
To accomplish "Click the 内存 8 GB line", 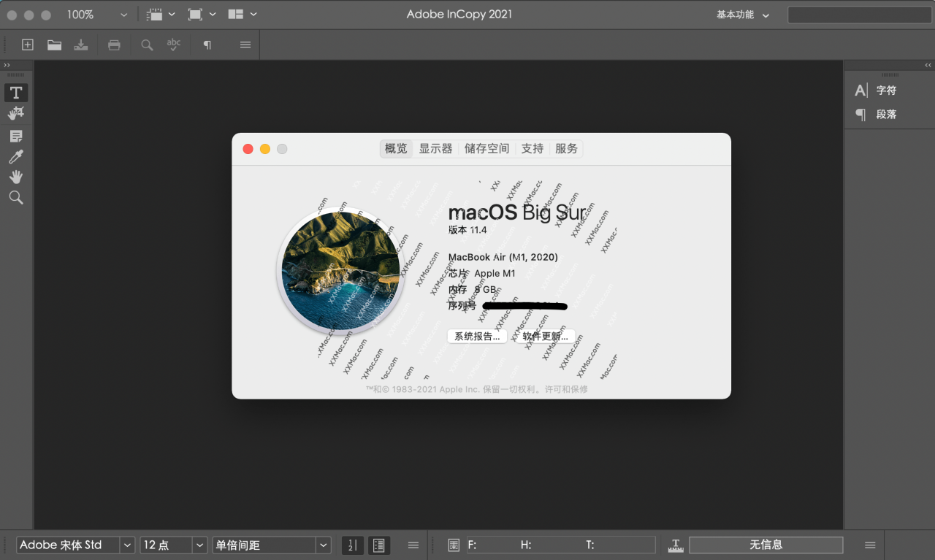I will pos(473,289).
